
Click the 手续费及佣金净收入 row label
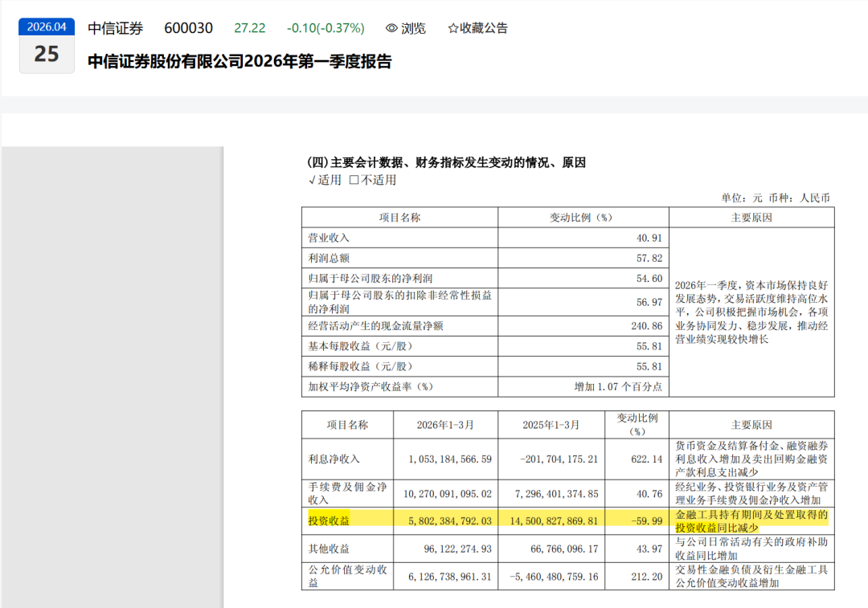[347, 493]
